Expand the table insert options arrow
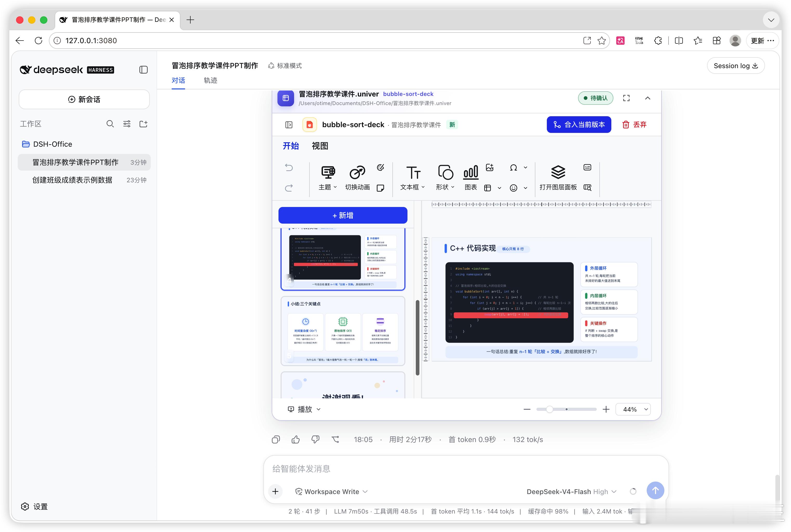The height and width of the screenshot is (532, 791). coord(499,188)
